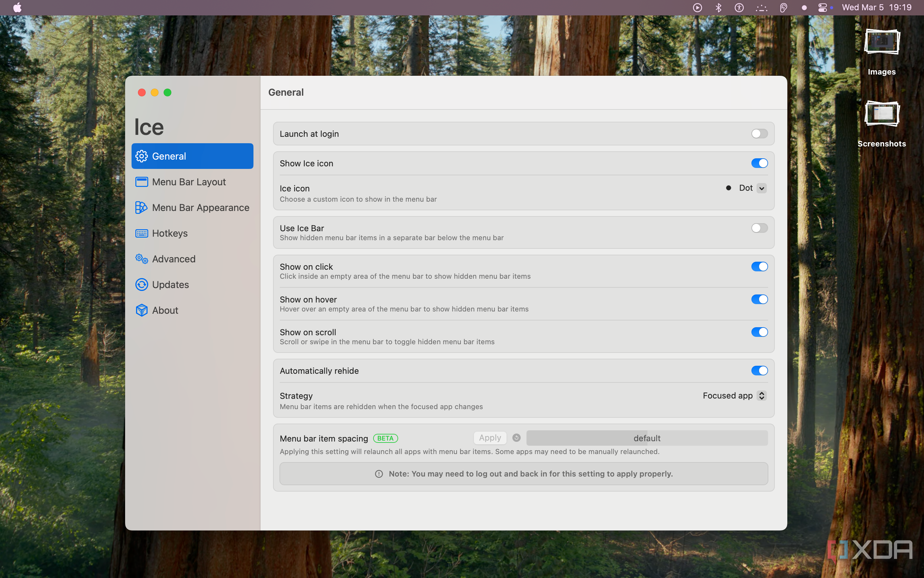Viewport: 924px width, 578px height.
Task: Select Menu Bar Layout in sidebar
Action: (x=192, y=182)
